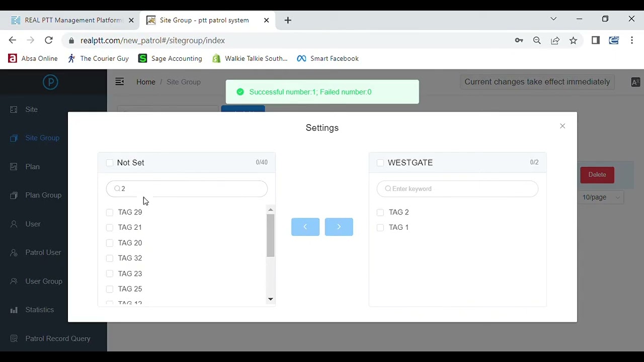
Task: Click the User Group sidebar icon
Action: [x=14, y=281]
